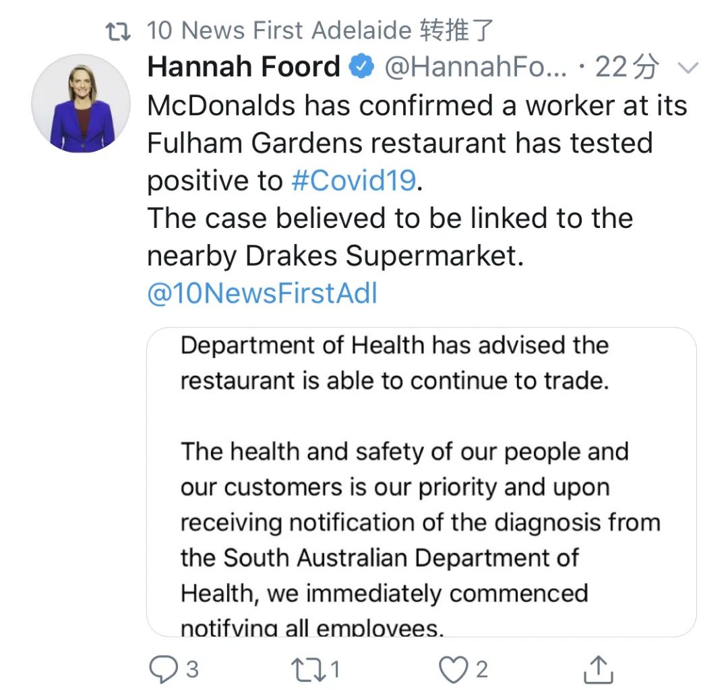The width and height of the screenshot is (728, 700).
Task: Tap the retweet count 1
Action: point(335,669)
